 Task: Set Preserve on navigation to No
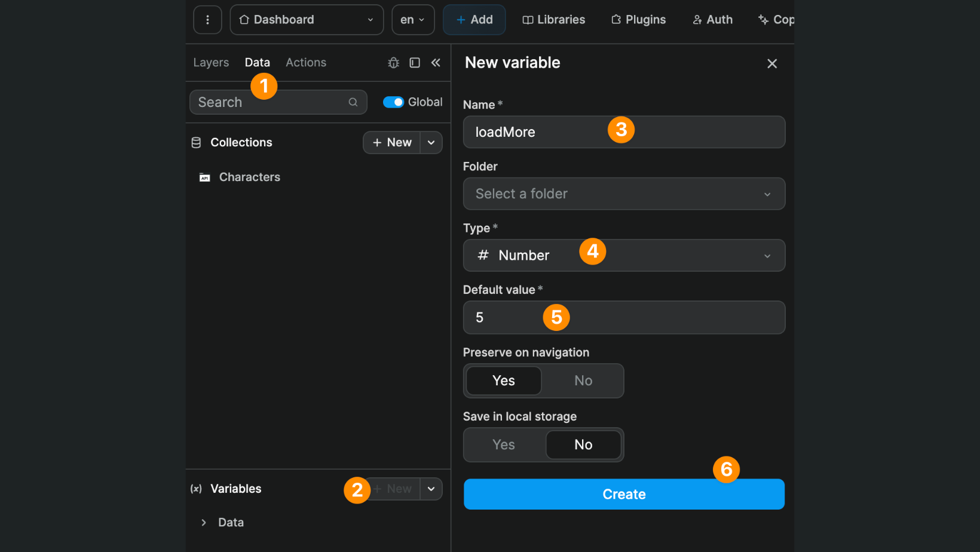583,381
